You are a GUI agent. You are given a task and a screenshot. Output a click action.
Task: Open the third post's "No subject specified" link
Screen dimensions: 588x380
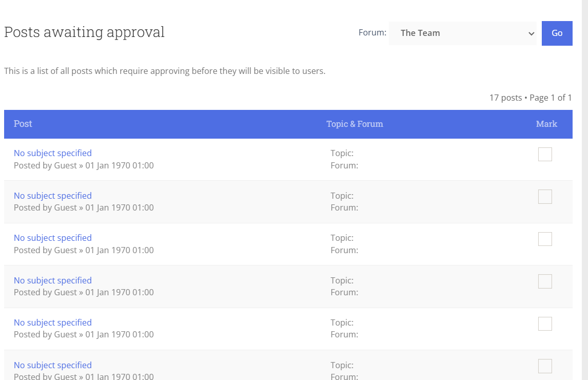pyautogui.click(x=53, y=238)
